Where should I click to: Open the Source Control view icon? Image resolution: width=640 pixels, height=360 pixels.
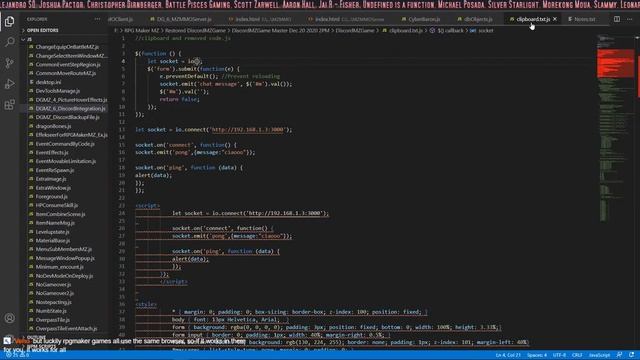tap(9, 63)
